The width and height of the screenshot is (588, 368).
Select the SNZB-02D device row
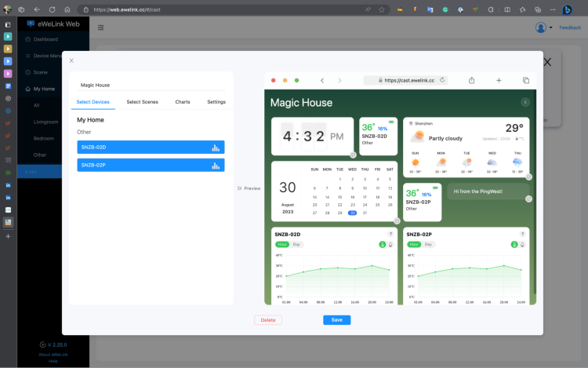[x=151, y=147]
